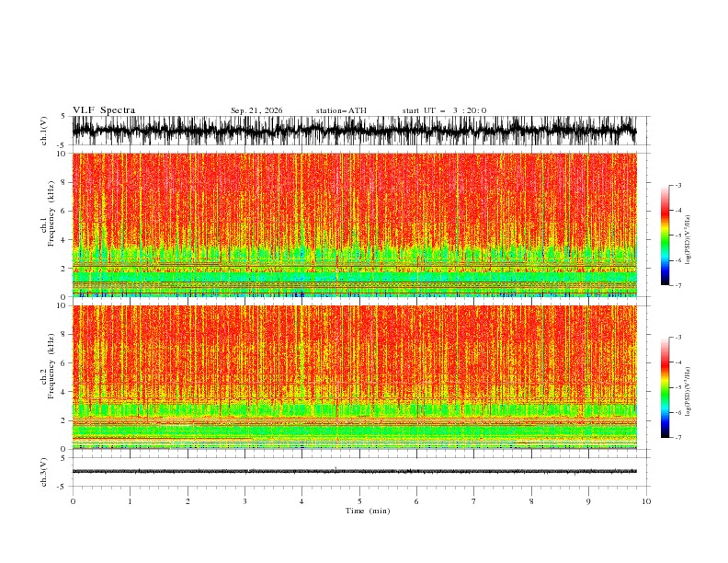Click the log(PSD) label beside the ch.1 colorbar
This screenshot has height=563, width=728.
tap(688, 239)
